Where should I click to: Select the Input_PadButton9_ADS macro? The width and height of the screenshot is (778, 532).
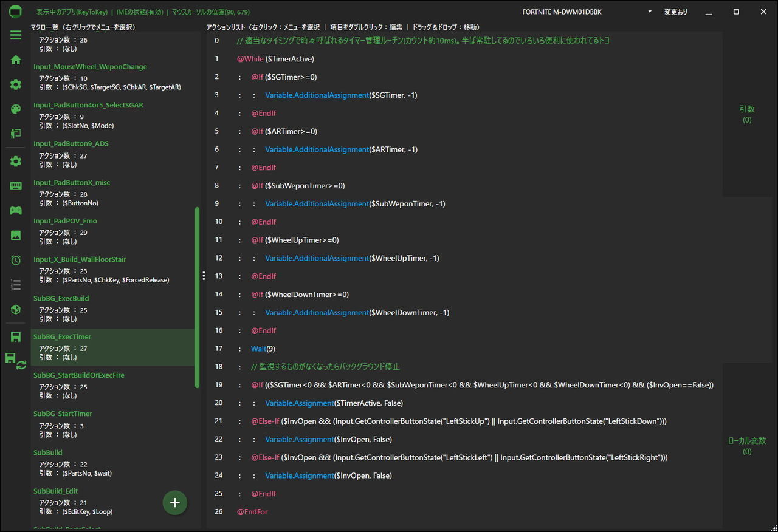[x=71, y=143]
